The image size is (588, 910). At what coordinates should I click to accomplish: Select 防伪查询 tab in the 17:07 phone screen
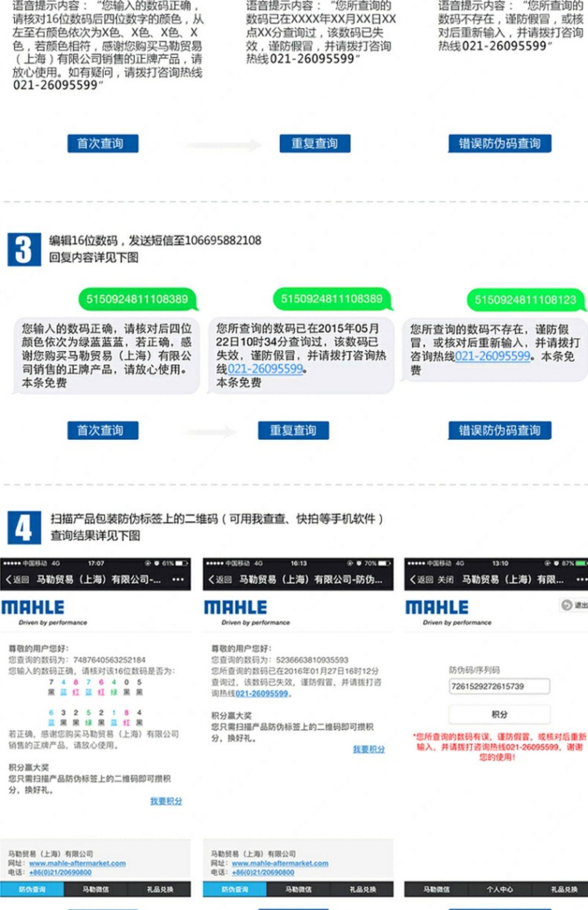[x=32, y=889]
